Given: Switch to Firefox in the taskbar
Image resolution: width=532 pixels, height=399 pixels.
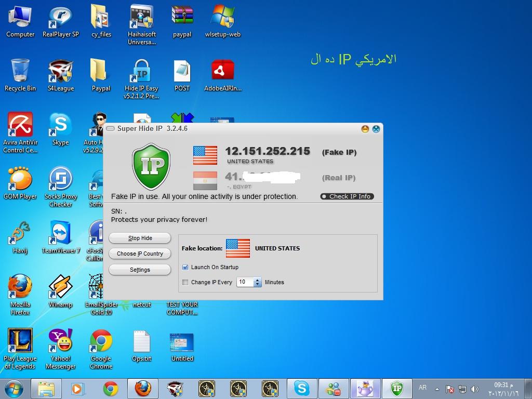Looking at the screenshot, I should pos(143,389).
